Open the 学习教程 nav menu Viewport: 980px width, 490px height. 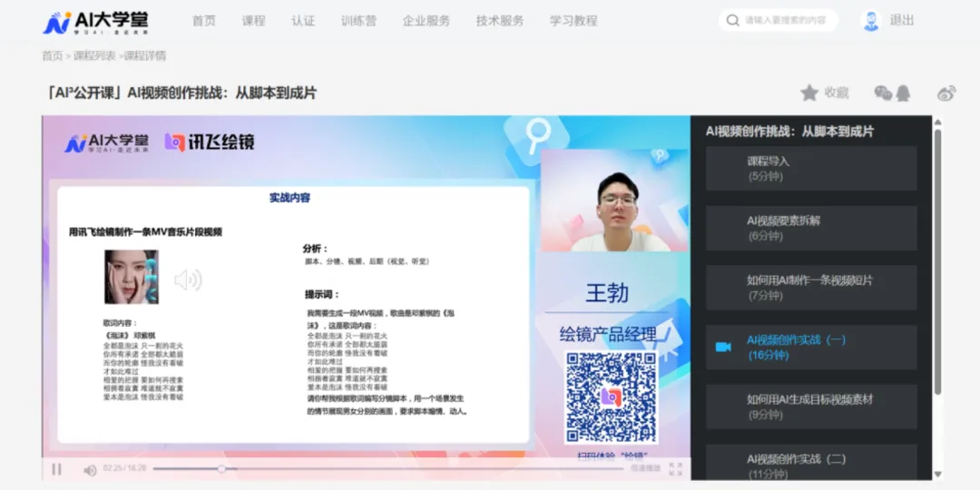point(573,21)
